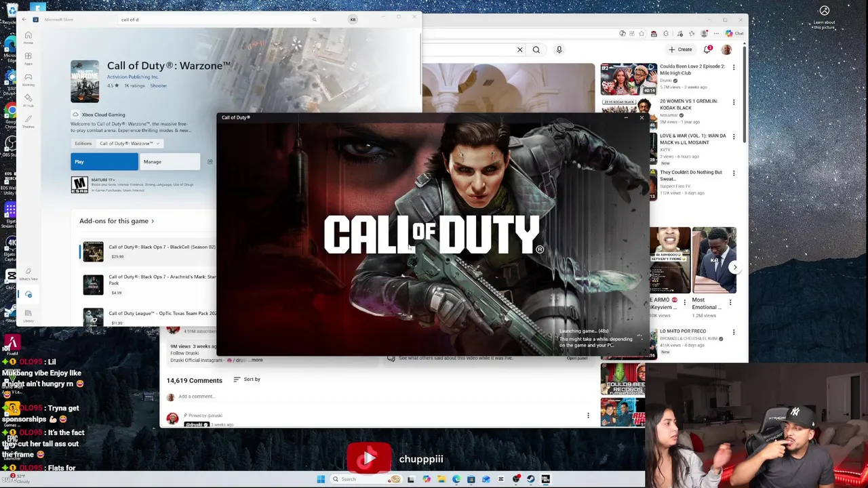Image resolution: width=868 pixels, height=488 pixels.
Task: Open Library in Microsoft Store sidebar
Action: tap(28, 315)
